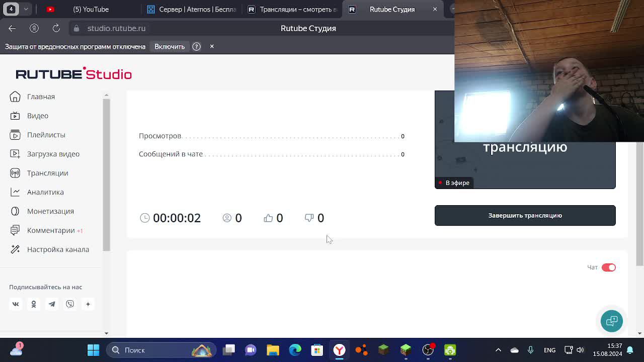Click the sidebar scrollbar up arrow
Viewport: 644px width, 362px height.
coord(106,95)
